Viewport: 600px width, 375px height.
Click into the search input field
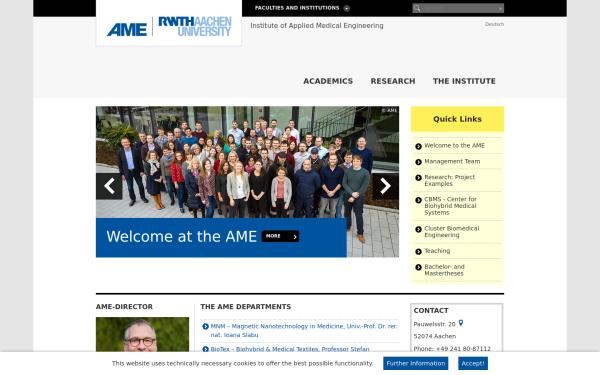pos(459,8)
